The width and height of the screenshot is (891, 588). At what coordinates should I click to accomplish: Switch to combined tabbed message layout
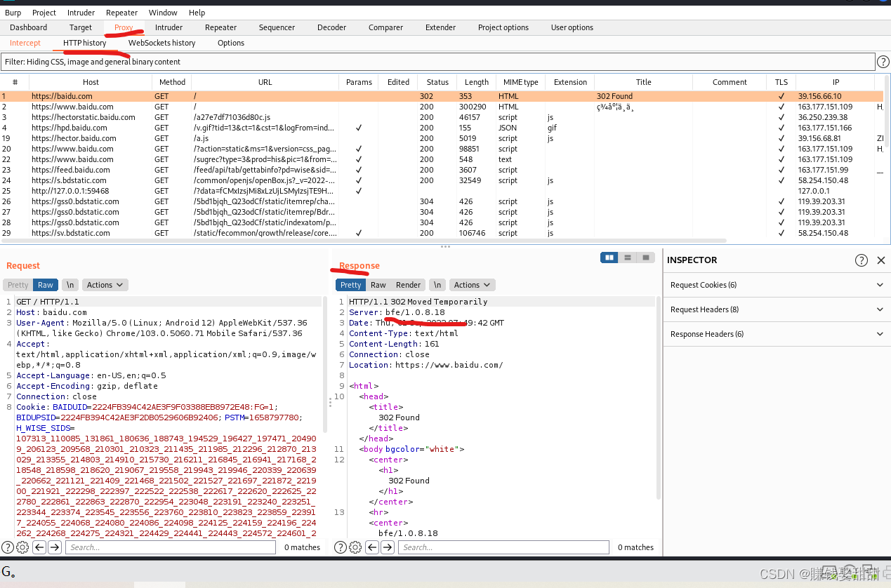(x=646, y=258)
